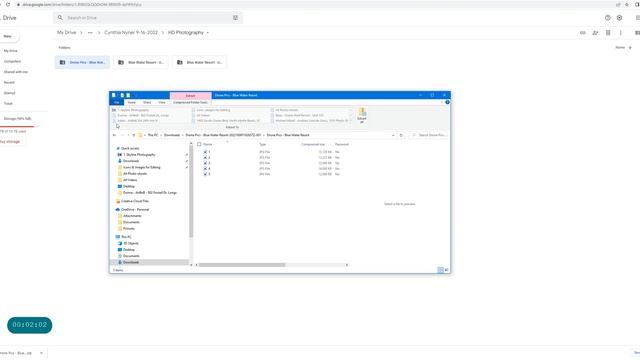Open All Photo-shoots folder in sidebar
Screen dimensions: 640x360
tap(135, 173)
